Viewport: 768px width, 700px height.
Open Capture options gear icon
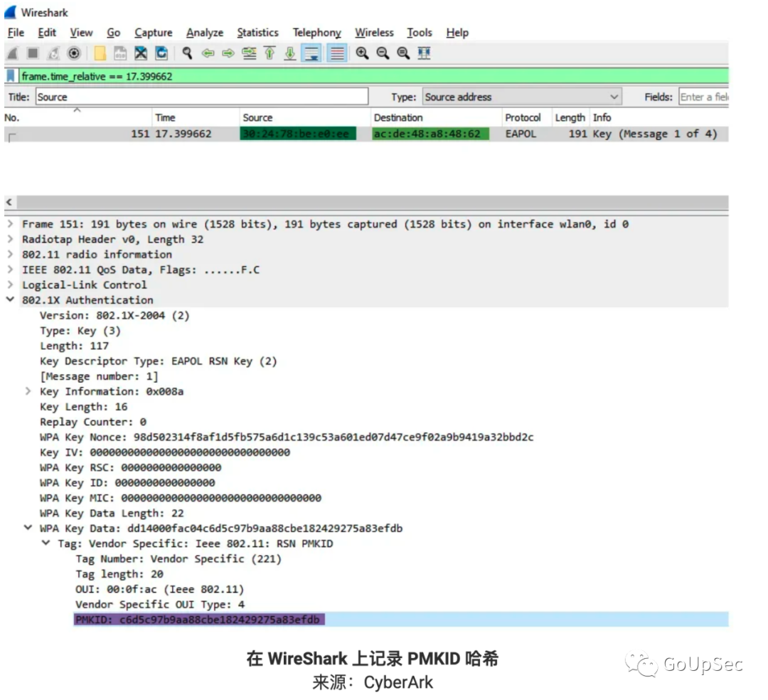click(74, 53)
